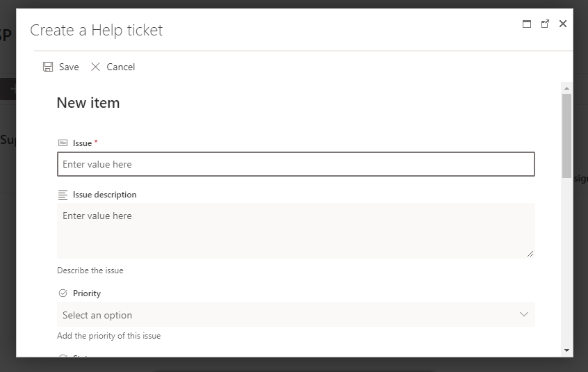Click the Priority field label

(87, 293)
